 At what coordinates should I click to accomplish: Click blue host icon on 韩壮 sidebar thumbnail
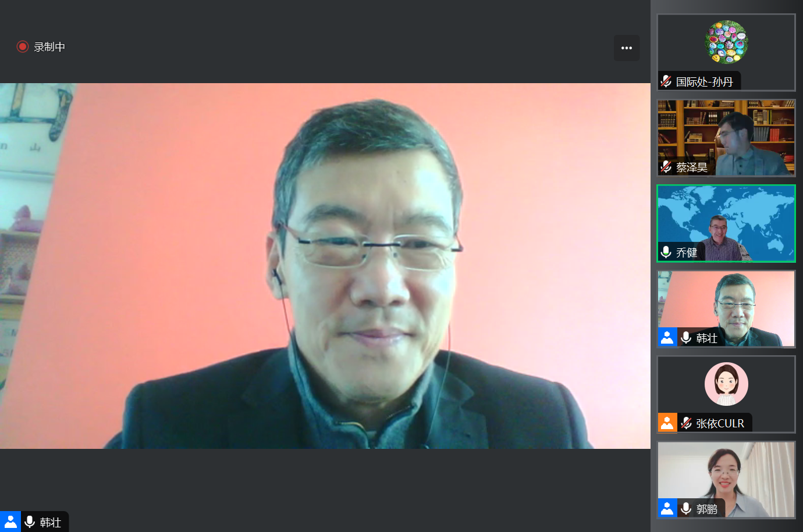tap(667, 337)
